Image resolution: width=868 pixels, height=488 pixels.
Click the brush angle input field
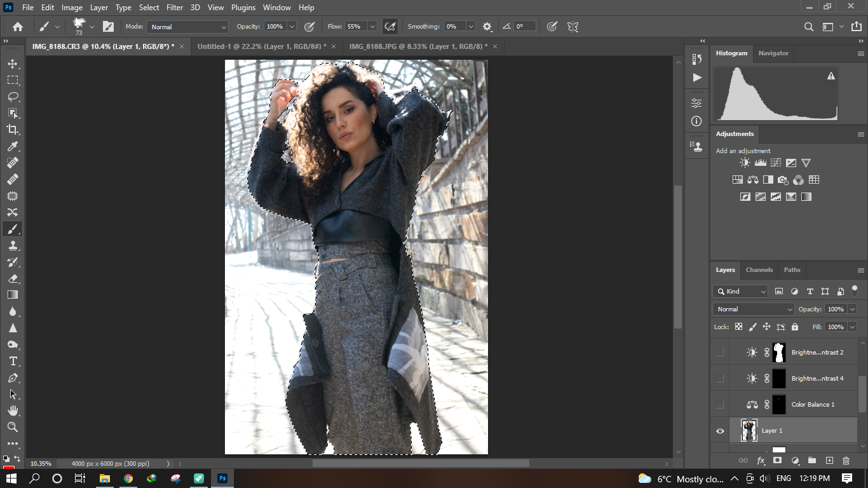[x=525, y=27]
